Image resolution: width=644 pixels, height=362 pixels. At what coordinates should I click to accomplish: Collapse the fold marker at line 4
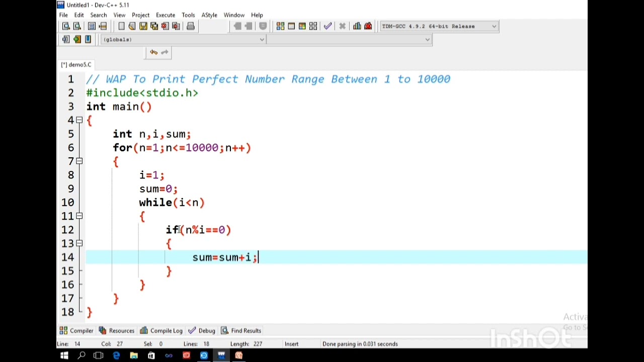79,120
